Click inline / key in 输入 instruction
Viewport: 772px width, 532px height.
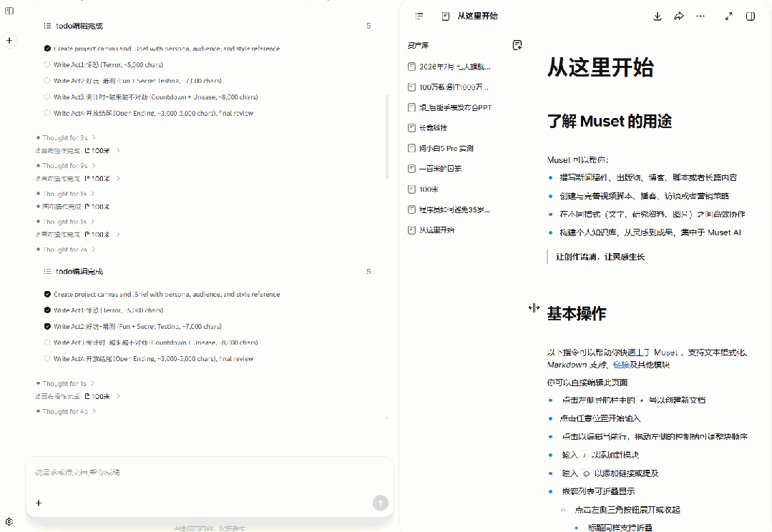click(584, 455)
